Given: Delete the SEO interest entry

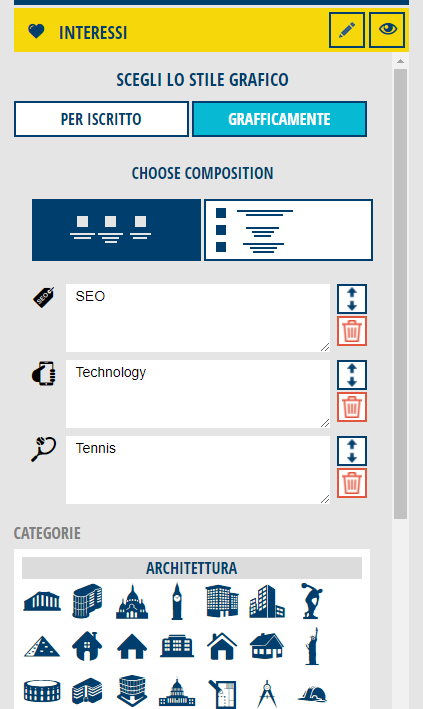Looking at the screenshot, I should [352, 331].
